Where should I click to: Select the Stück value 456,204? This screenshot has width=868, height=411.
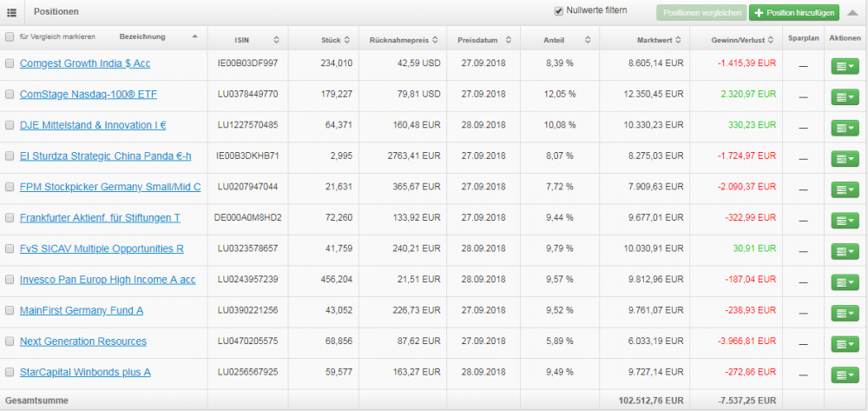(337, 280)
